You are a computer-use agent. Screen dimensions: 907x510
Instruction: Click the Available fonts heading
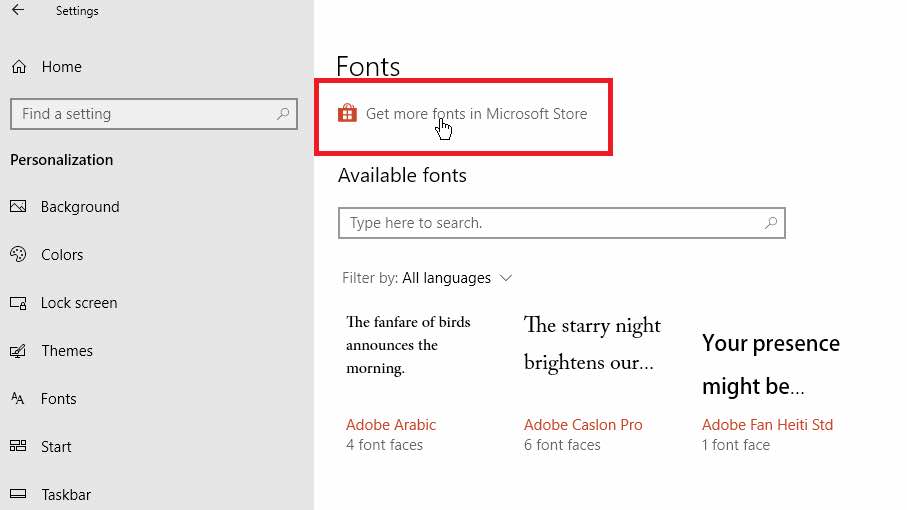coord(402,175)
